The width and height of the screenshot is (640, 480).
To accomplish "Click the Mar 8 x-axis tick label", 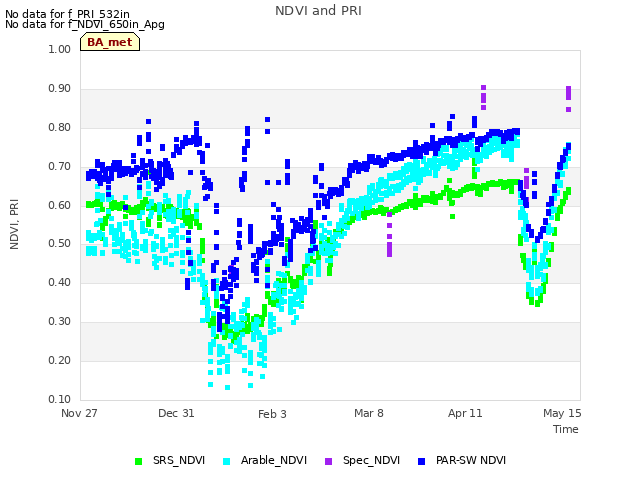I will (x=369, y=413).
